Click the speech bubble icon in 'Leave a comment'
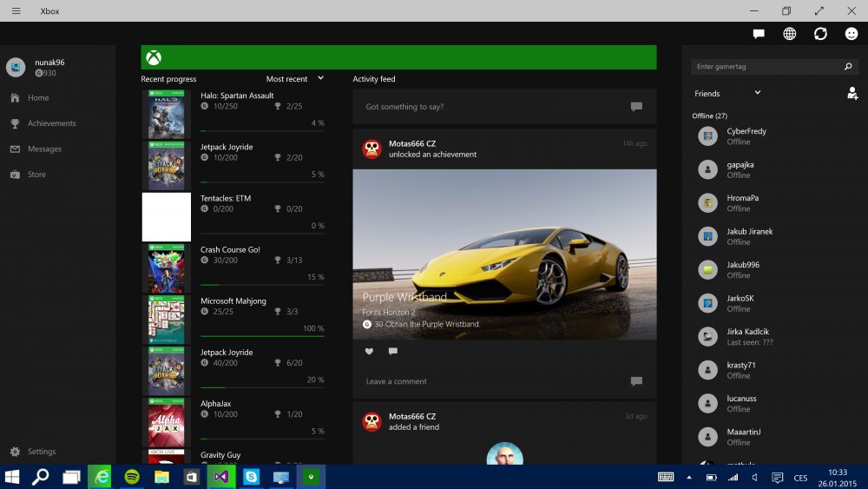This screenshot has width=868, height=489. 636,381
